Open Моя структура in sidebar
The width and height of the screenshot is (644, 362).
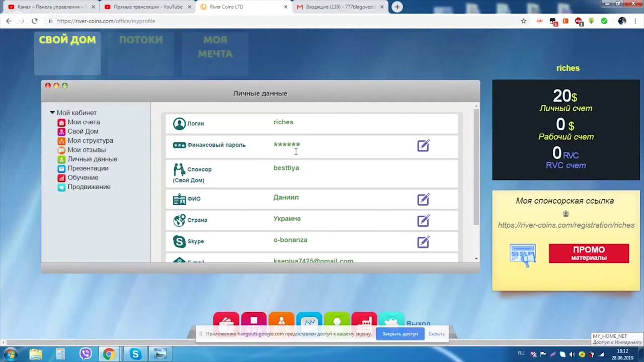pyautogui.click(x=90, y=141)
